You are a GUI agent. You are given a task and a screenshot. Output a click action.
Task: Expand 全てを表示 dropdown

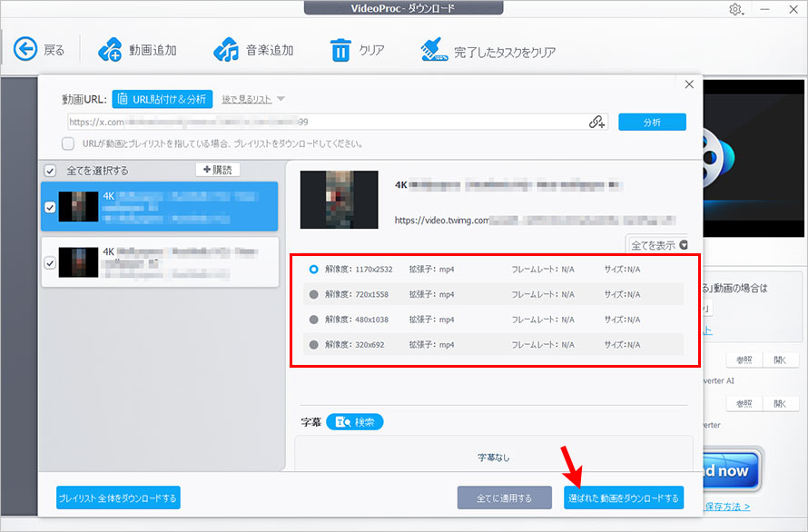pos(658,245)
